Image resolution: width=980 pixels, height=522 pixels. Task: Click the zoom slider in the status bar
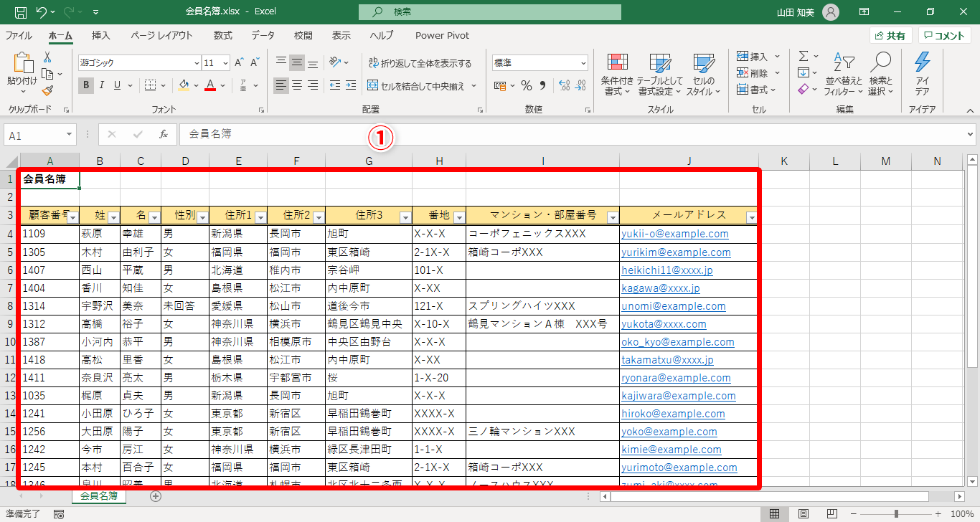(x=897, y=514)
